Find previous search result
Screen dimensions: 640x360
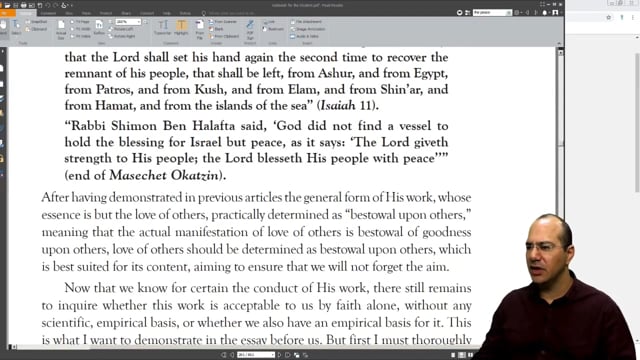click(x=527, y=13)
